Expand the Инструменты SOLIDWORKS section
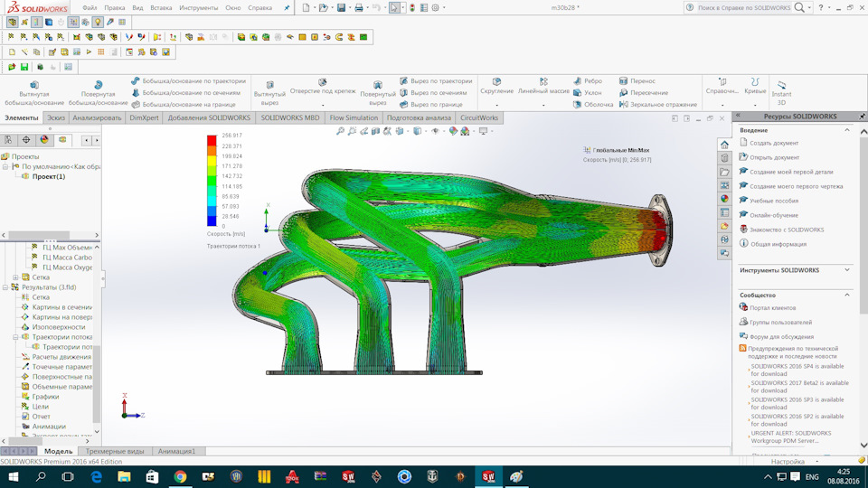 point(847,269)
